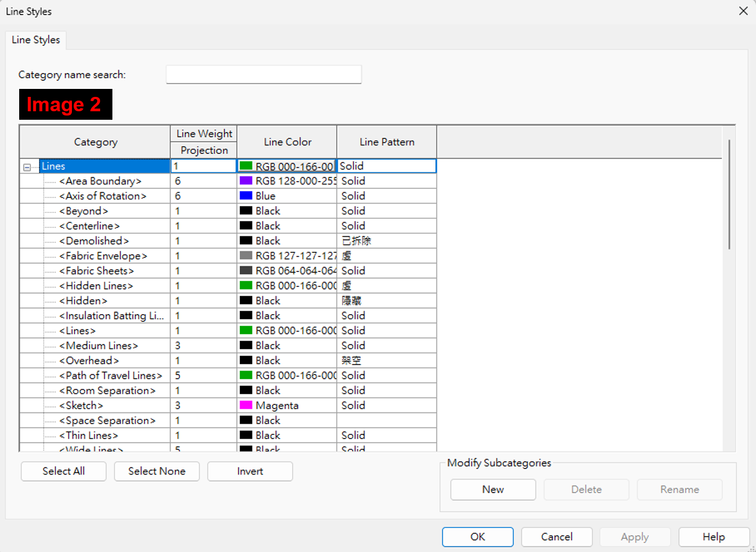Screen dimensions: 756x552
Task: Create a new subcategory with New
Action: pyautogui.click(x=493, y=489)
